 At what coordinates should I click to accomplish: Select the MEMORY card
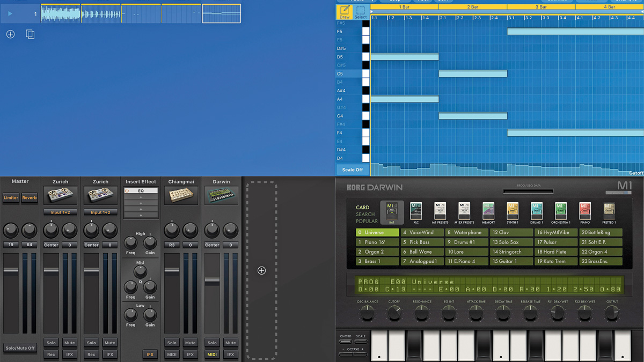(488, 212)
